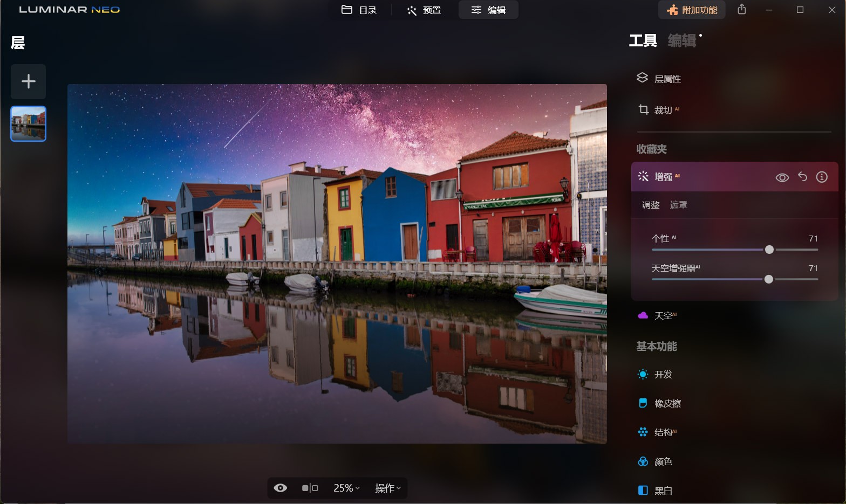Click the Luminar Neo logo
The height and width of the screenshot is (504, 846).
click(x=70, y=10)
